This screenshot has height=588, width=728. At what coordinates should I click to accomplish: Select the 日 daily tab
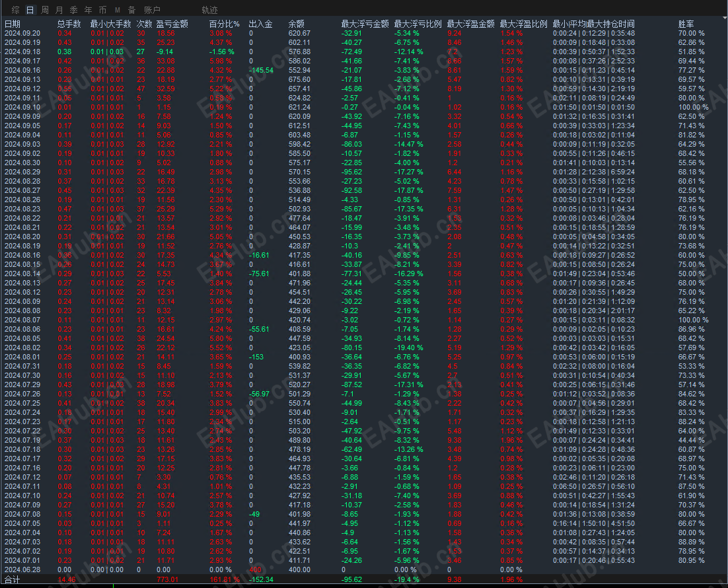30,10
